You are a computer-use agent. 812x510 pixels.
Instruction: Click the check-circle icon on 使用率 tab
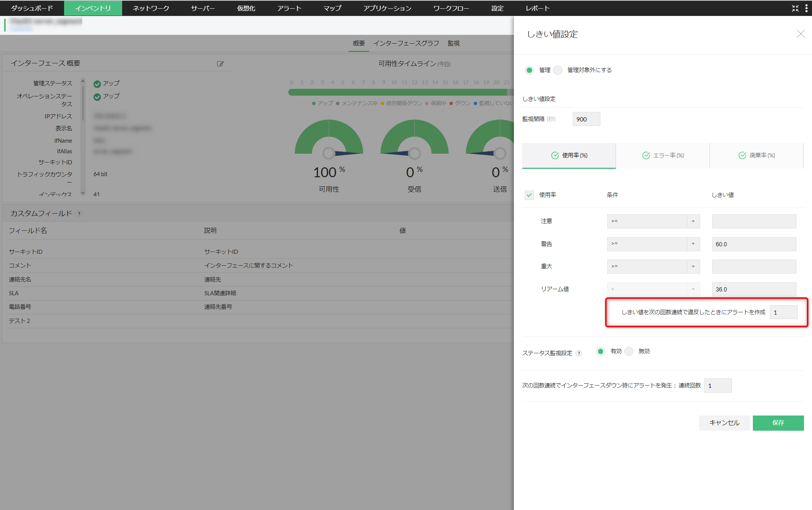pyautogui.click(x=555, y=156)
